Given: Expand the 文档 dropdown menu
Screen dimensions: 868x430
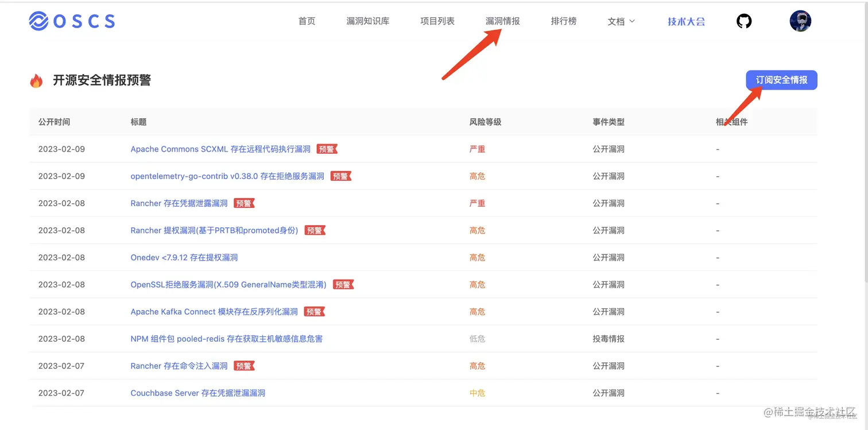Looking at the screenshot, I should [x=621, y=21].
